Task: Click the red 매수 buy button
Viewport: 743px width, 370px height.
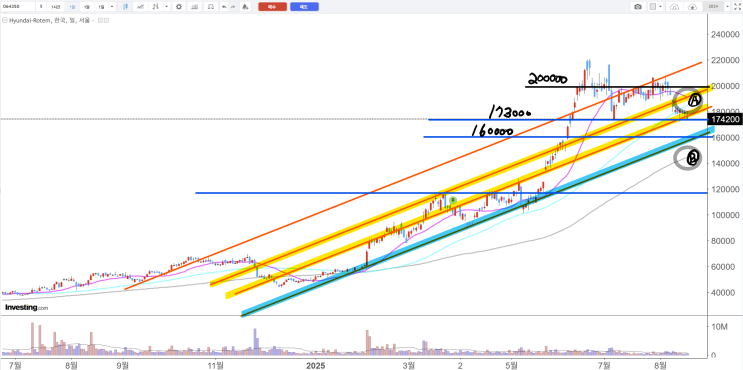Action: 272,7
